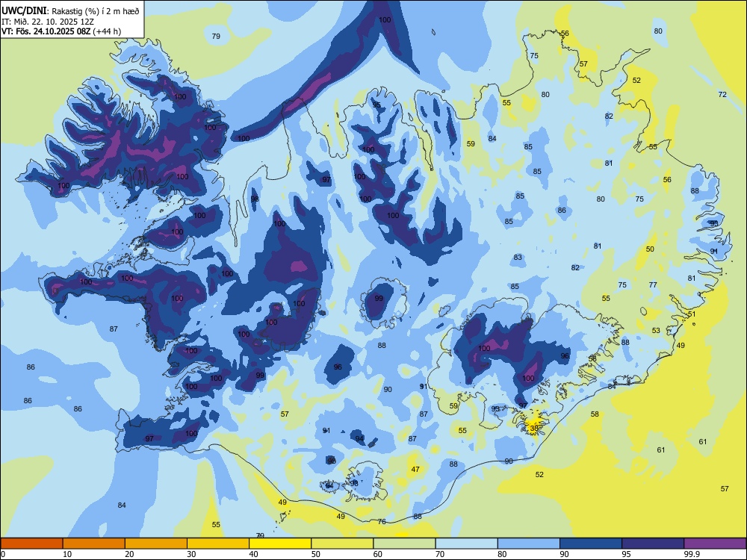
Task: Click the map humidity value '83'
Action: (518, 257)
